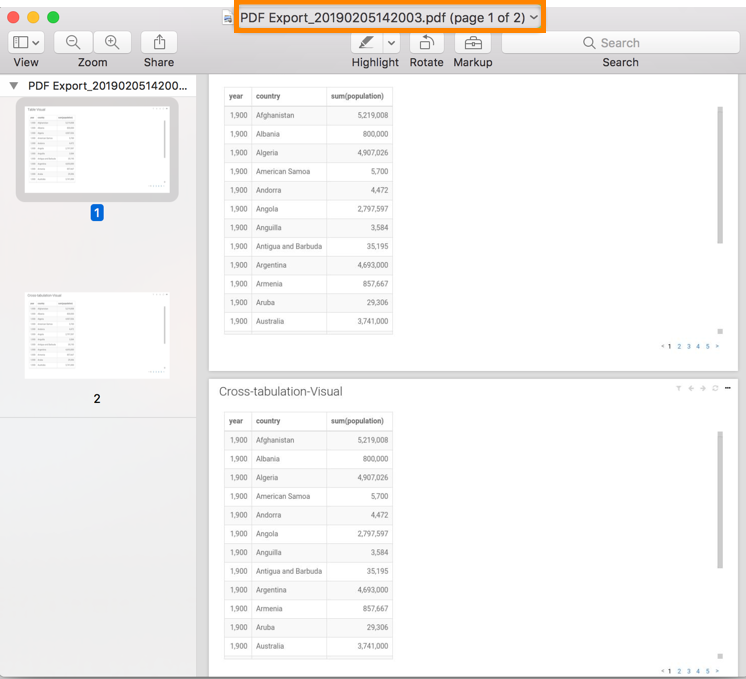Show the Markup toolbox toolbar
746x679 pixels.
[x=473, y=42]
